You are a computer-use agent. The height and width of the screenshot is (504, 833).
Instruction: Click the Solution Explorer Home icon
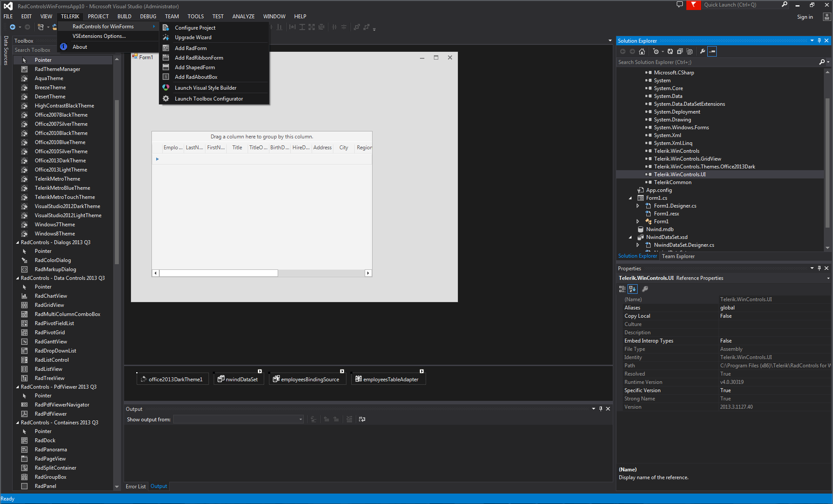click(x=642, y=51)
